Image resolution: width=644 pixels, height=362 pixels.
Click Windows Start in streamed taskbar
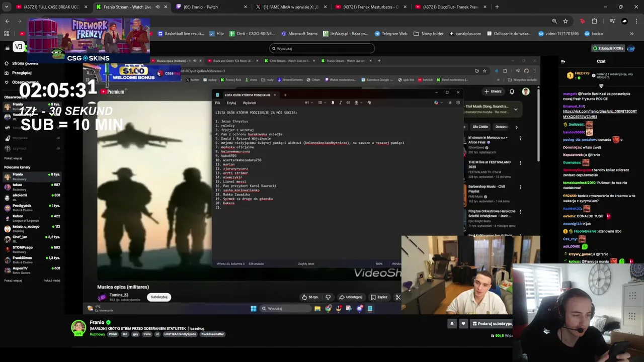coord(253,309)
